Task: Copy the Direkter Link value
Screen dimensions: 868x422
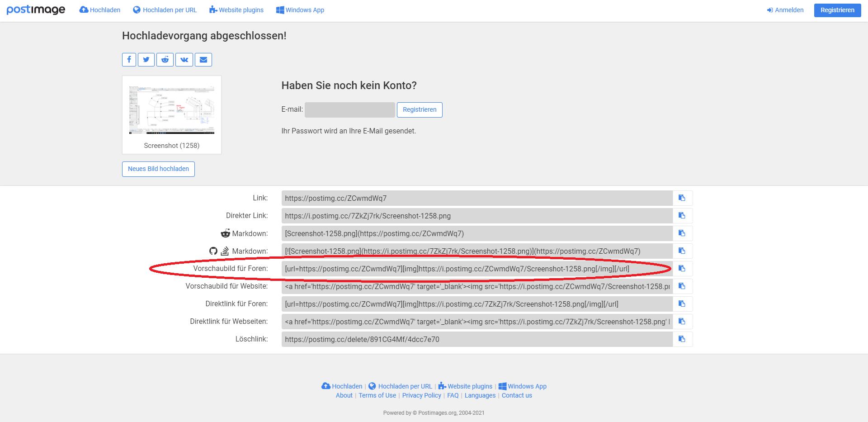Action: coord(682,216)
